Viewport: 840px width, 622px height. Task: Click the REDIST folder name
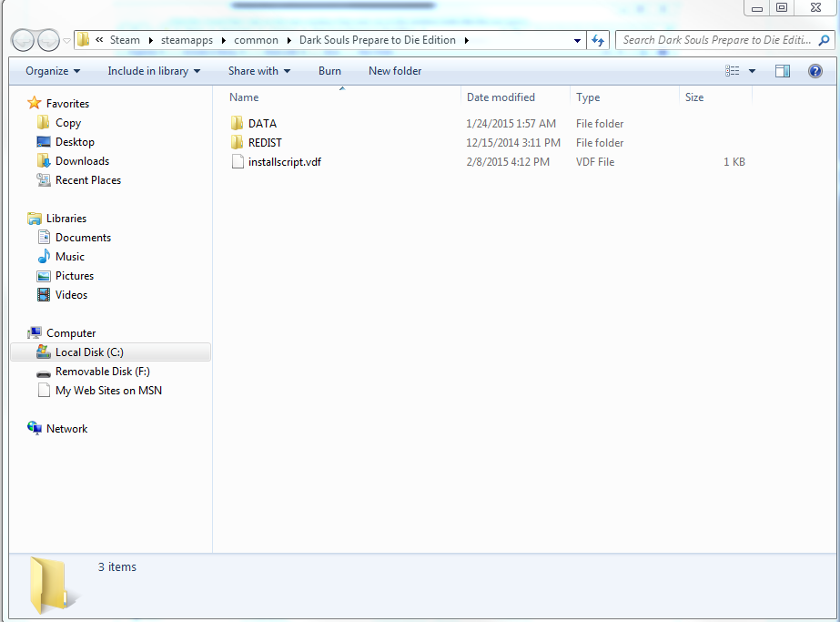pos(265,143)
